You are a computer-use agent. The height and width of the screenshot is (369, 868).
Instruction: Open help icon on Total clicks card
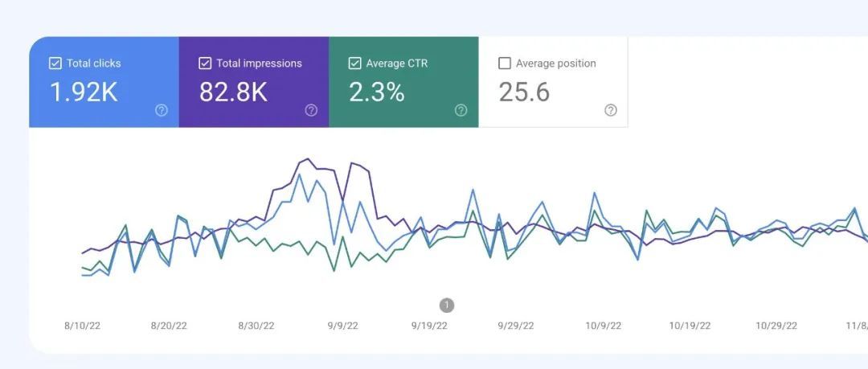coord(162,111)
